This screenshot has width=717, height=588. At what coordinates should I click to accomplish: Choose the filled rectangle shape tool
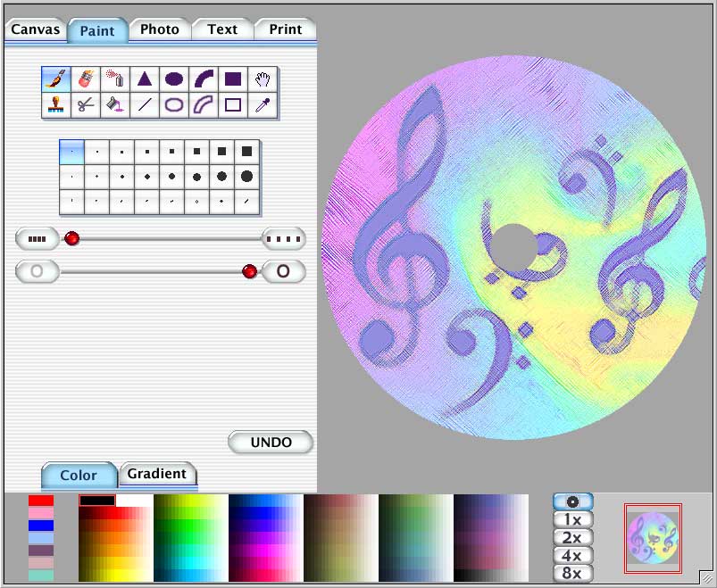(x=233, y=79)
